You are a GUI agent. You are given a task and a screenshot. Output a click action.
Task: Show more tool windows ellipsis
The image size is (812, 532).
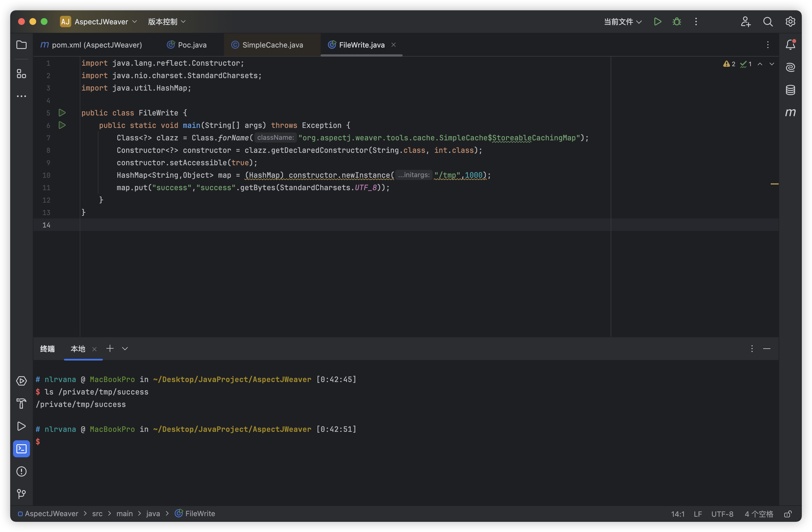pyautogui.click(x=21, y=96)
